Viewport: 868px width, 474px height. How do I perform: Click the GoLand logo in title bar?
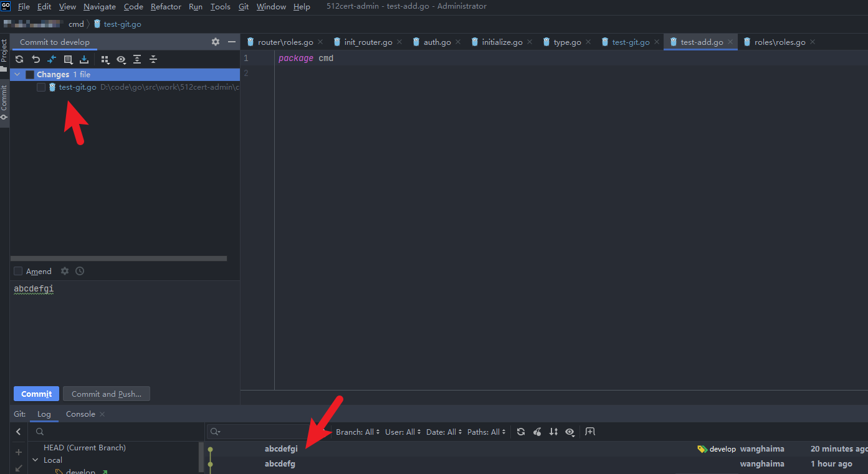(x=6, y=6)
